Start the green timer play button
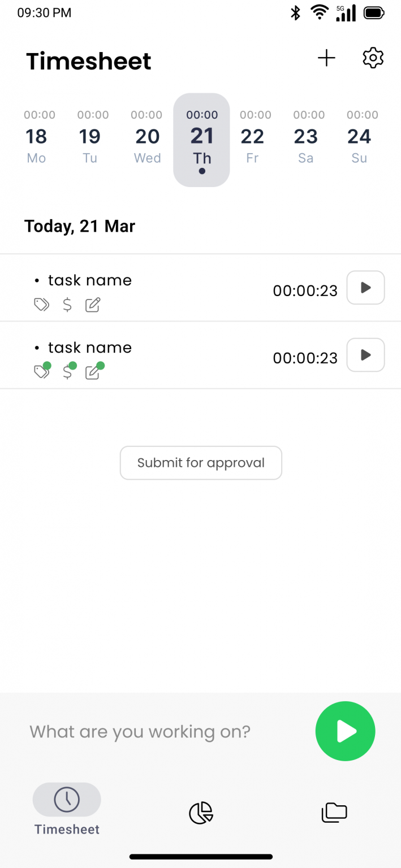Image resolution: width=401 pixels, height=868 pixels. (345, 731)
